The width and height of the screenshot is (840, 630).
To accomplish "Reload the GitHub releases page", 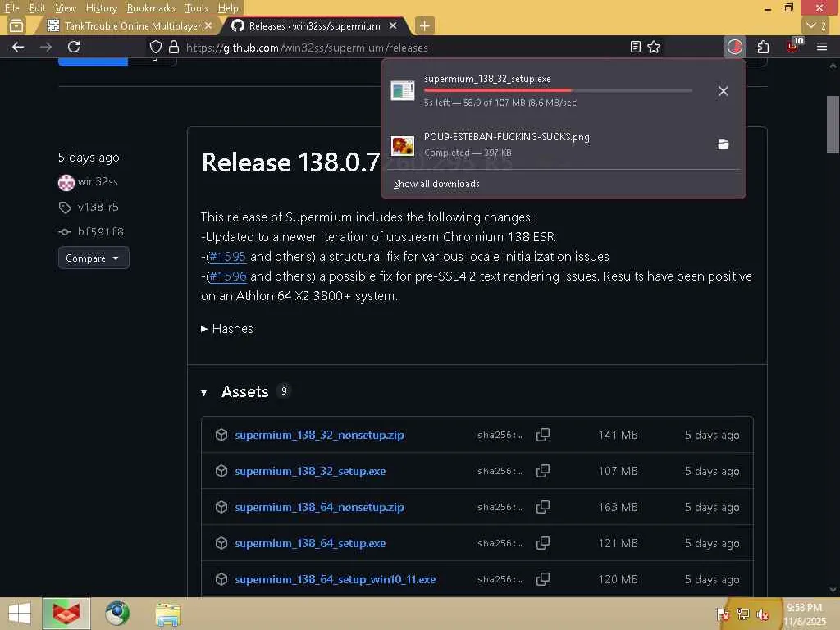I will [74, 47].
